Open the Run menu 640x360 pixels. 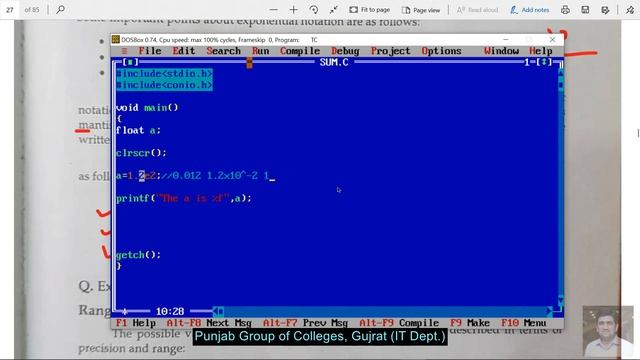[260, 51]
